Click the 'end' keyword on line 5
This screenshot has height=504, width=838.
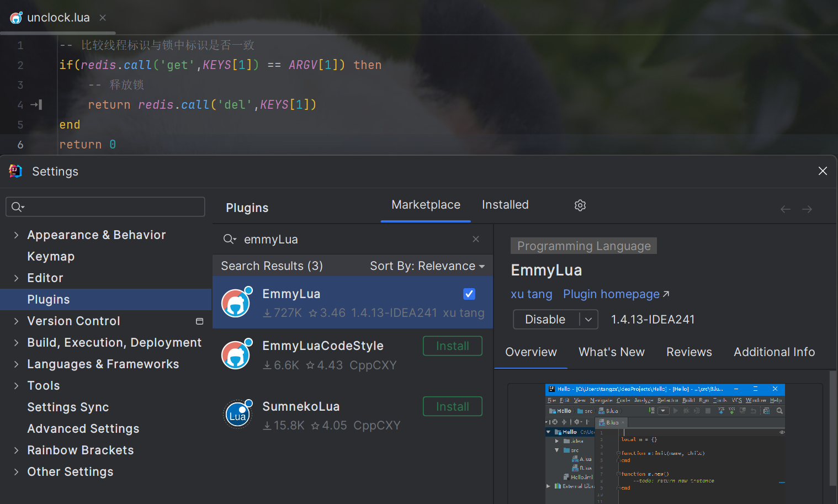tap(70, 125)
